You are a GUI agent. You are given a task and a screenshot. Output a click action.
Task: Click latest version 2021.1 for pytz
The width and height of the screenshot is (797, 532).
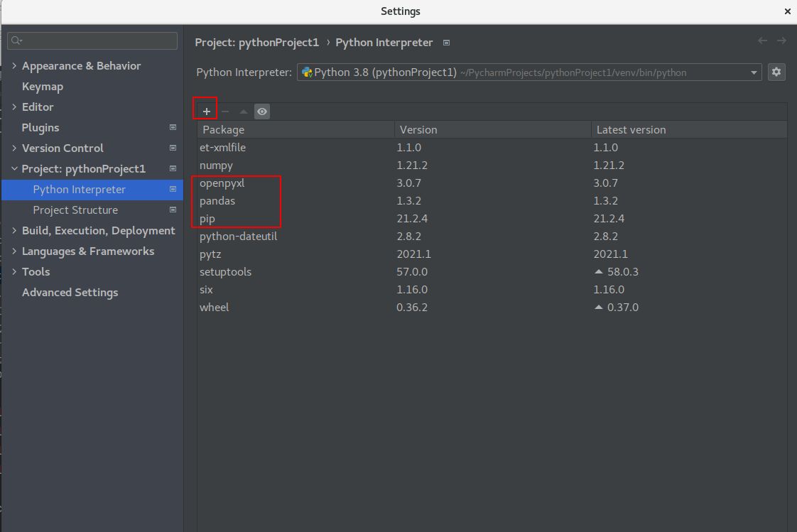coord(610,254)
